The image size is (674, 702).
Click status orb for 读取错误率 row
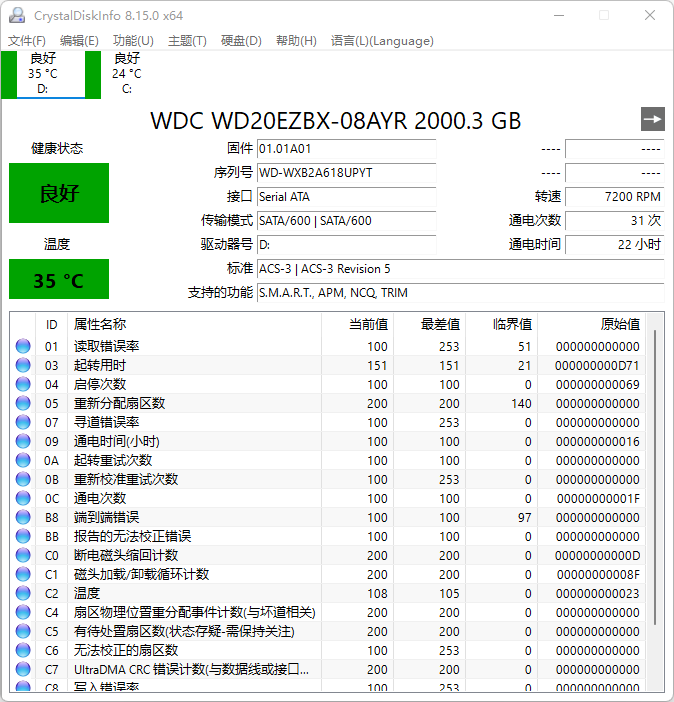coord(23,346)
